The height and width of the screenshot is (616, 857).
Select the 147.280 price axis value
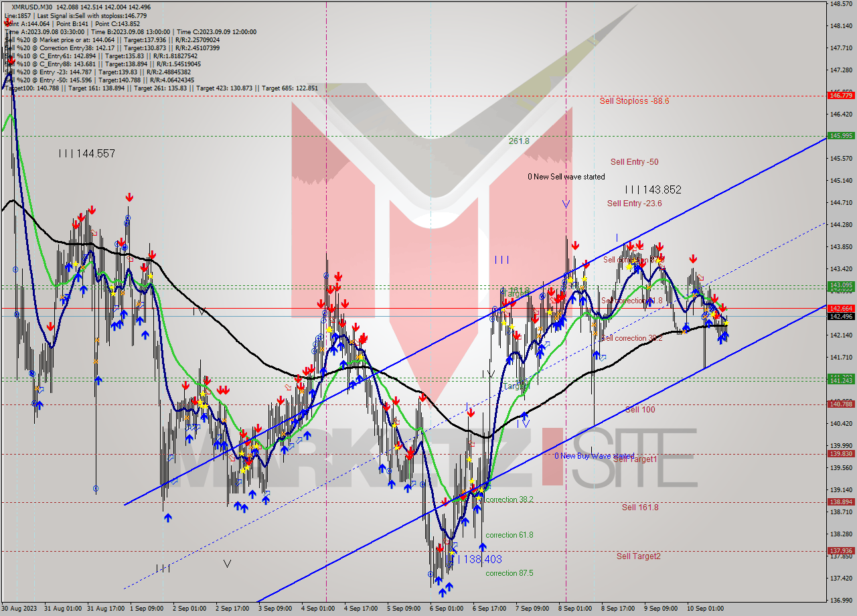point(841,70)
